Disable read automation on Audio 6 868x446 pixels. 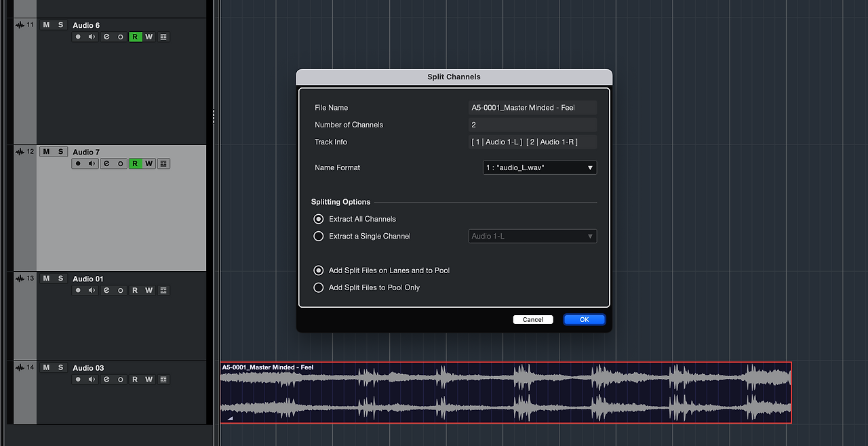coord(135,37)
